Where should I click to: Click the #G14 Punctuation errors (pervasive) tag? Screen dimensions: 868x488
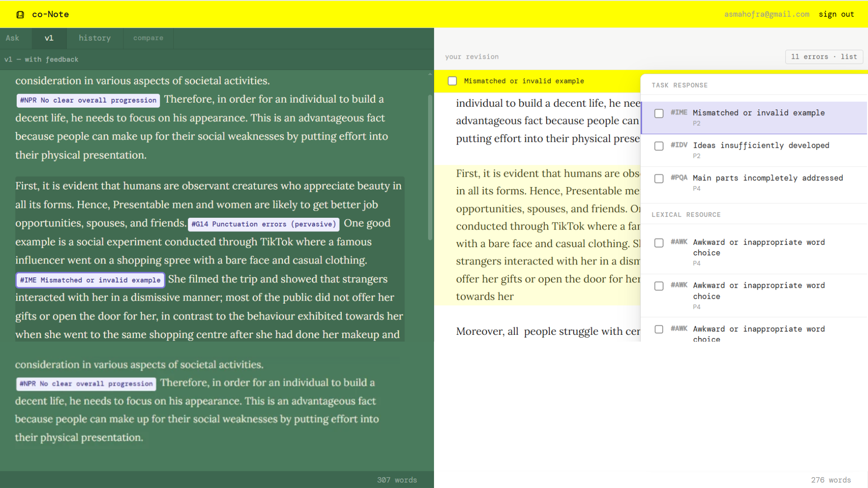(x=264, y=224)
